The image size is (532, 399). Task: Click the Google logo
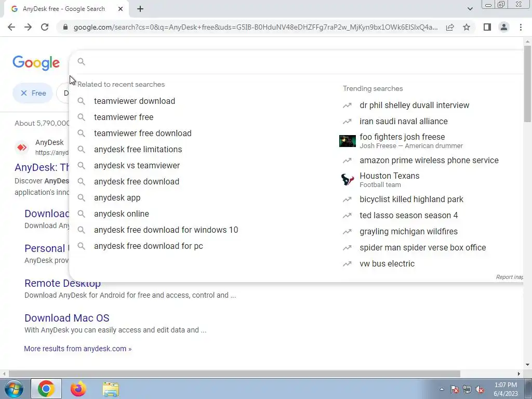pyautogui.click(x=36, y=63)
